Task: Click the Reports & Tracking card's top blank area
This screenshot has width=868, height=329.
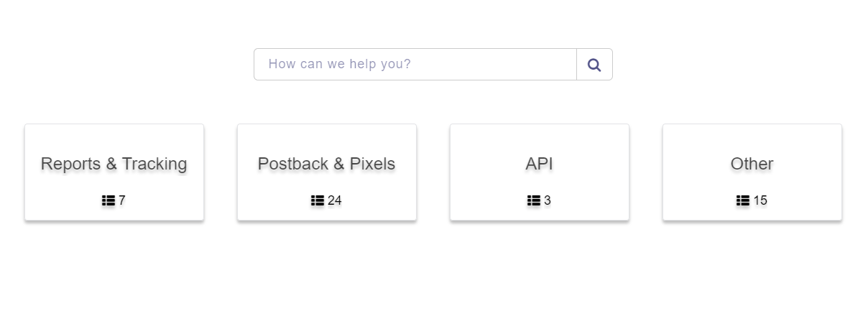Action: click(x=114, y=136)
